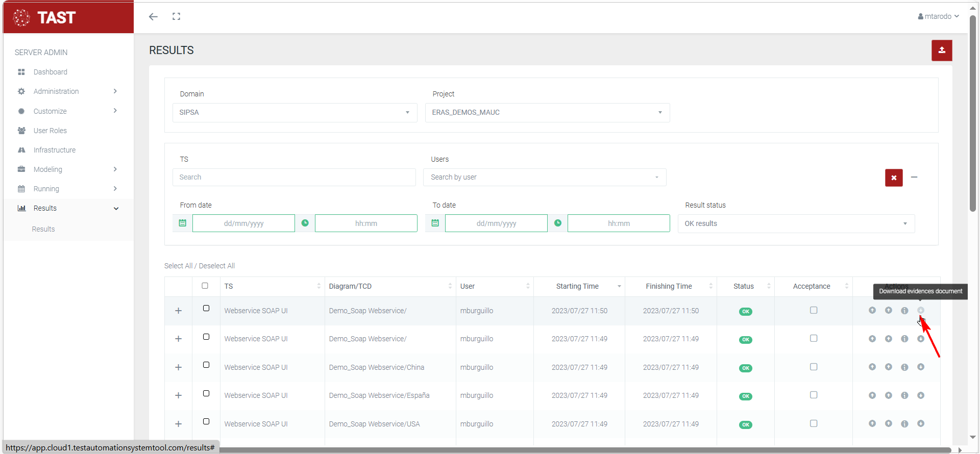Click info icon in the China result row

tap(904, 367)
